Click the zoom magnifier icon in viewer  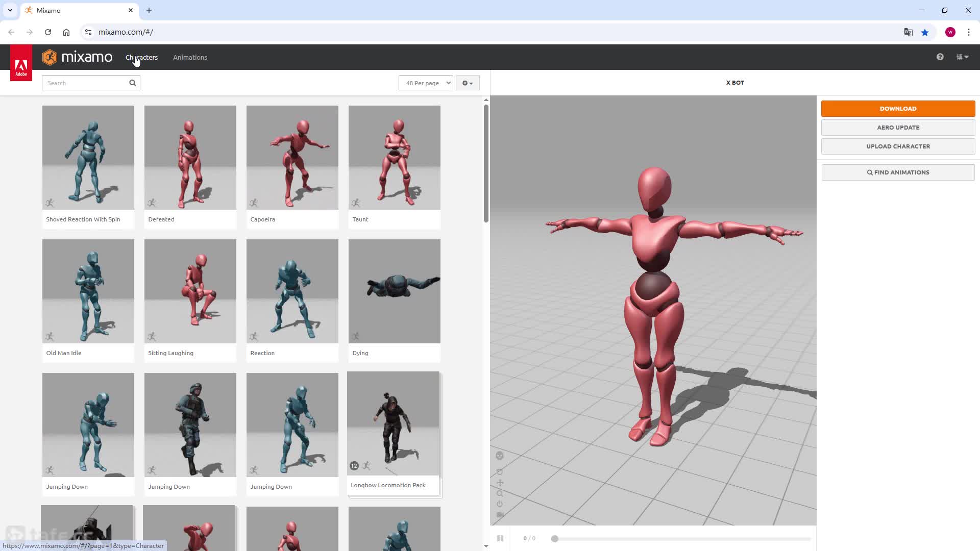click(x=500, y=493)
